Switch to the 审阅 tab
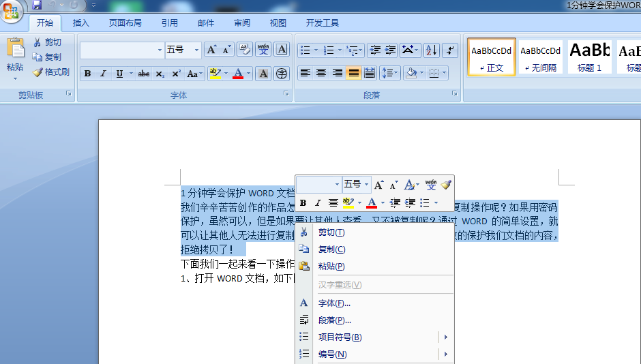 (242, 23)
